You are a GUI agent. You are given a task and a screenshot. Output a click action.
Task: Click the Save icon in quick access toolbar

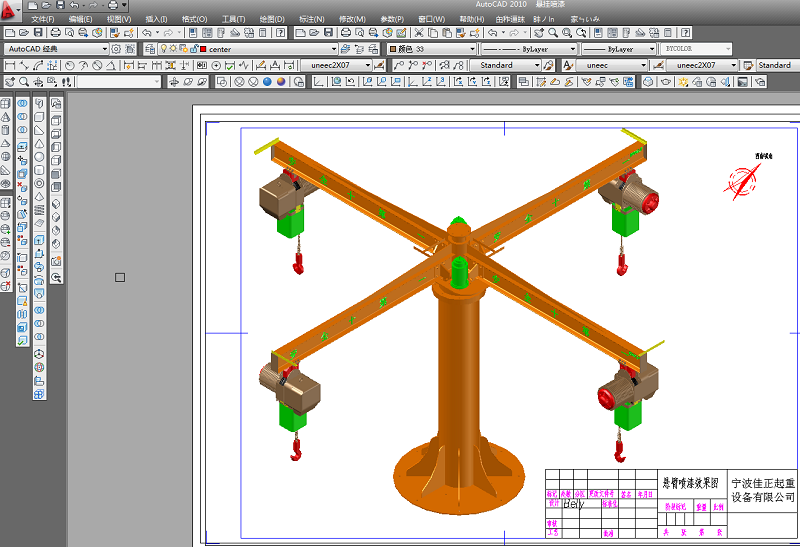click(60, 5)
